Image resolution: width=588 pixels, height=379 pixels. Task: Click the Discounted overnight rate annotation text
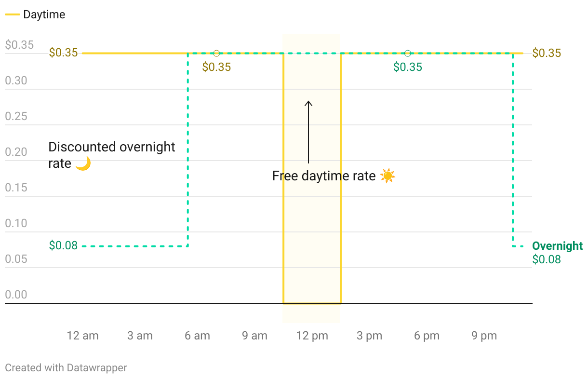pos(112,147)
